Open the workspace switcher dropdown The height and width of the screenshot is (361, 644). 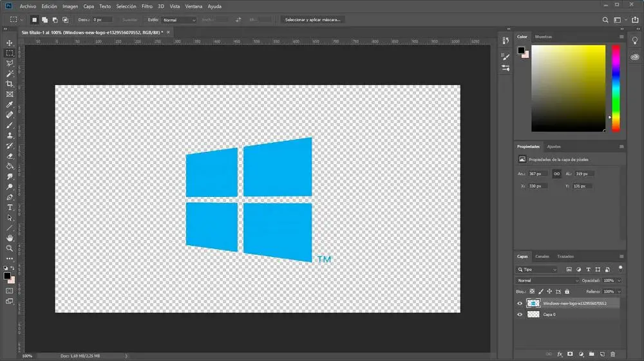point(620,20)
